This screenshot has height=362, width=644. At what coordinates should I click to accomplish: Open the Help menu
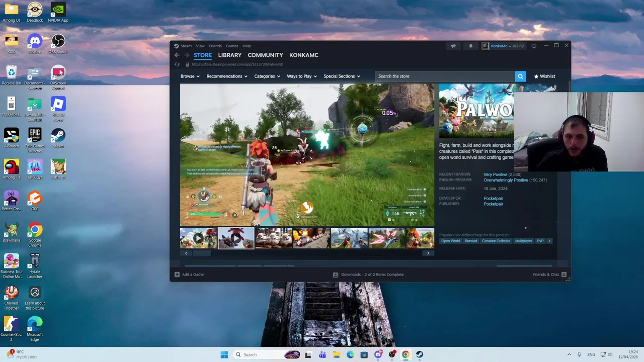247,46
